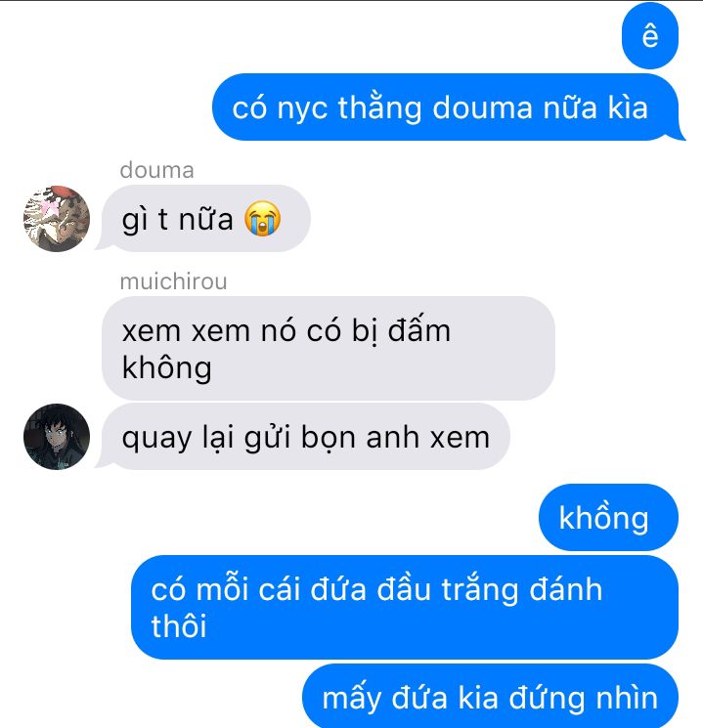This screenshot has height=728, width=703.
Task: Select the 'quay lại gửi bọn anh xem' bubble
Action: [303, 437]
